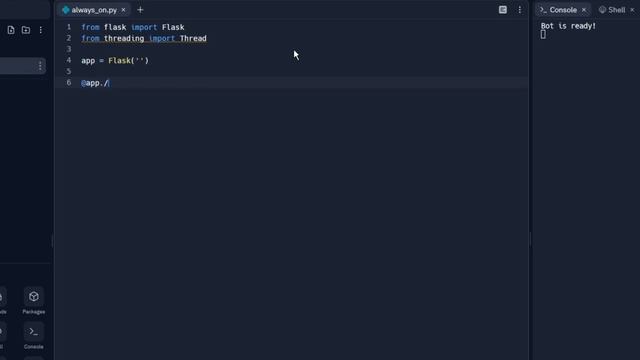Click the console input cursor below the output

pos(543,35)
